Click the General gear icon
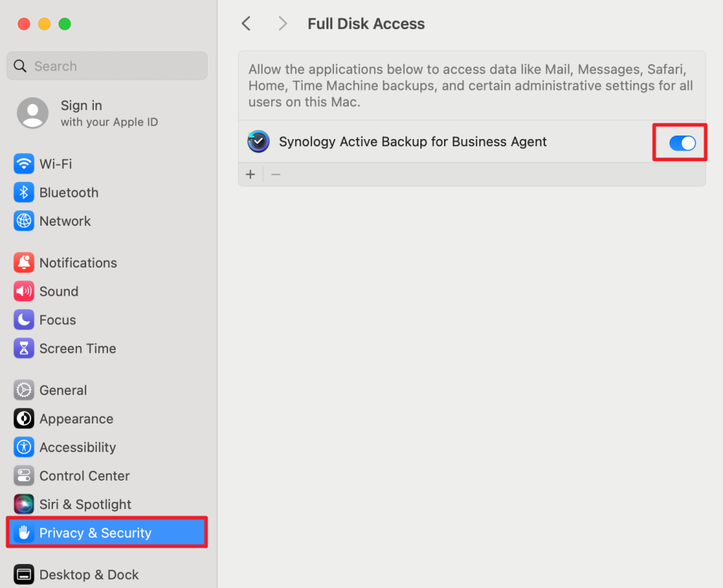 [x=23, y=390]
